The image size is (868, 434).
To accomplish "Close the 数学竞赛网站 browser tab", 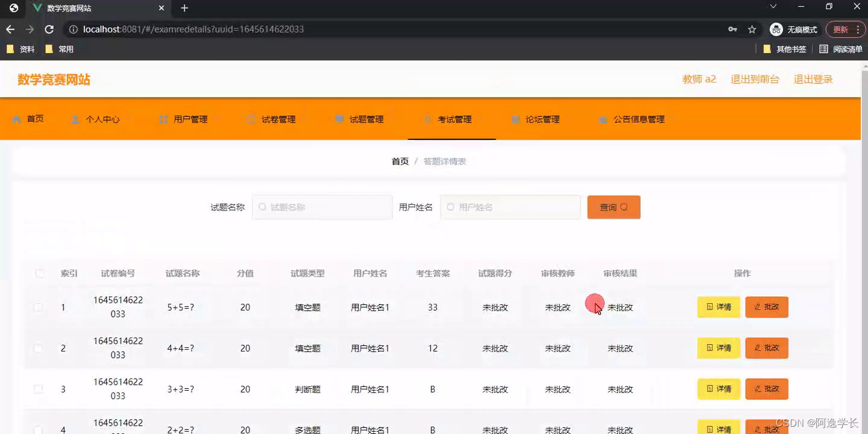I will coord(162,8).
